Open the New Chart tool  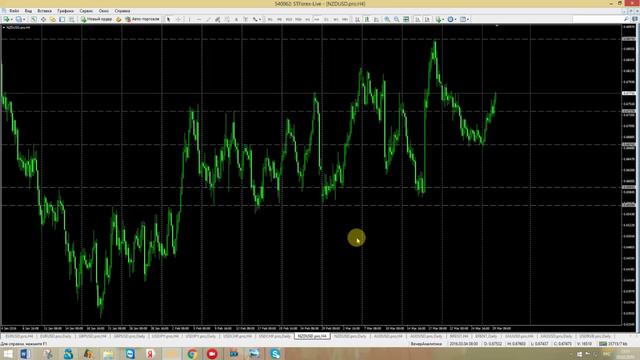point(6,19)
